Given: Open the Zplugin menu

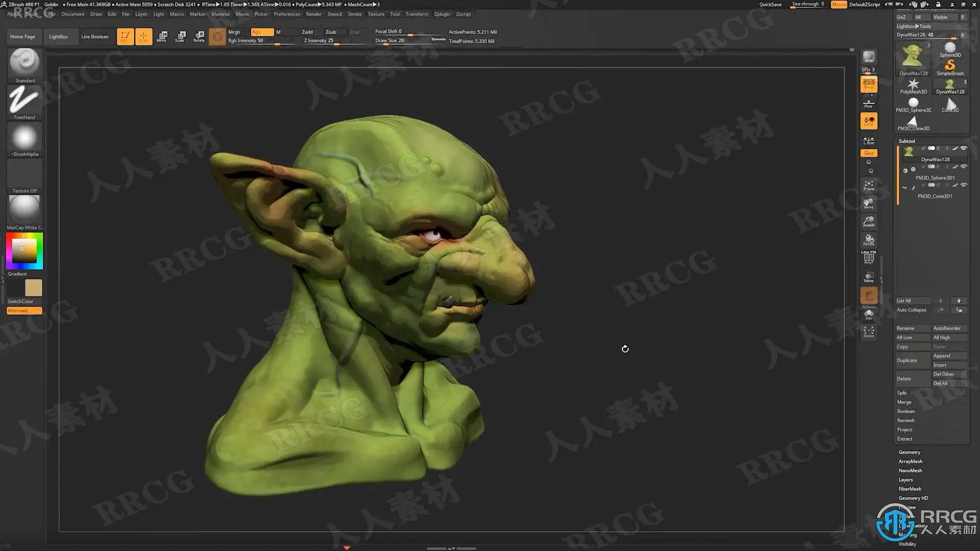Looking at the screenshot, I should point(442,14).
